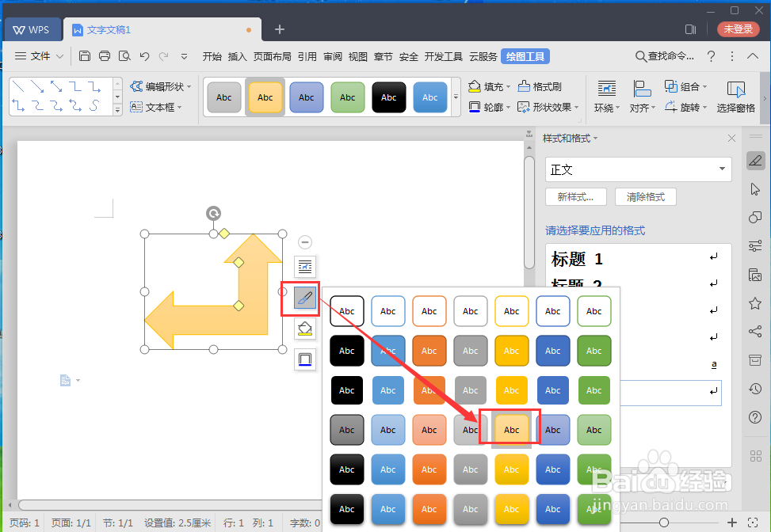The height and width of the screenshot is (532, 771).
Task: Open the 旋转 rotate dropdown
Action: [x=686, y=107]
